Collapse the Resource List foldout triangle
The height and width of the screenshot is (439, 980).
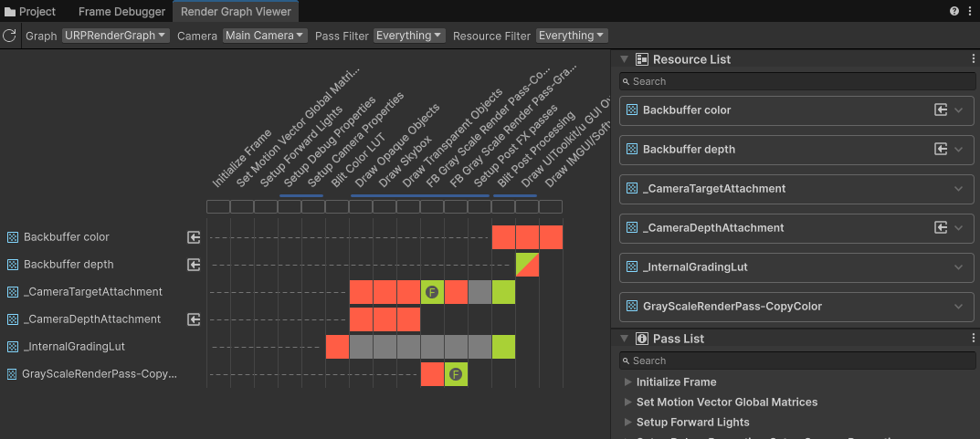[624, 59]
